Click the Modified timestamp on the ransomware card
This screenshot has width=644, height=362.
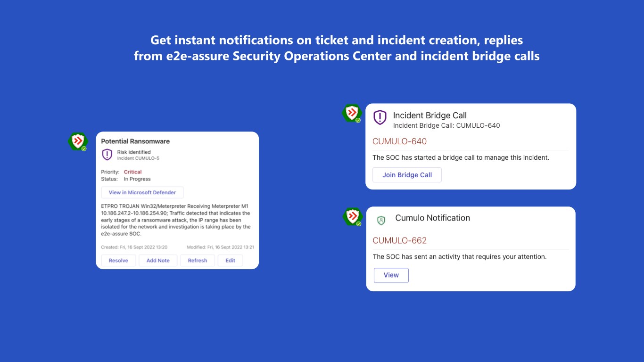[x=220, y=247]
